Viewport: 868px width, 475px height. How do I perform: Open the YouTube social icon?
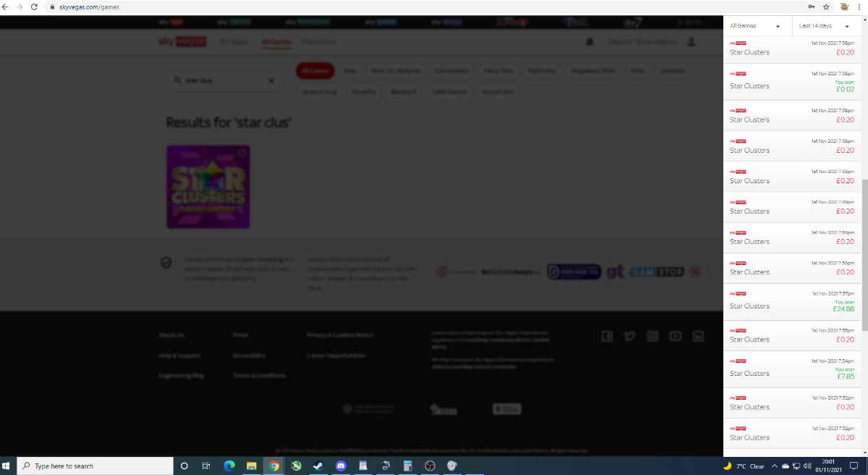(676, 335)
